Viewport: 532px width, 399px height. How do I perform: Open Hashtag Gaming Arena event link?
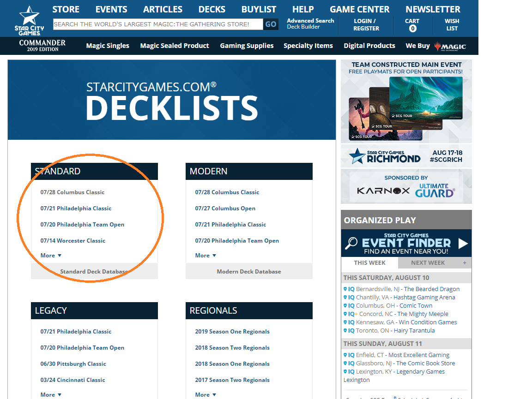(424, 298)
